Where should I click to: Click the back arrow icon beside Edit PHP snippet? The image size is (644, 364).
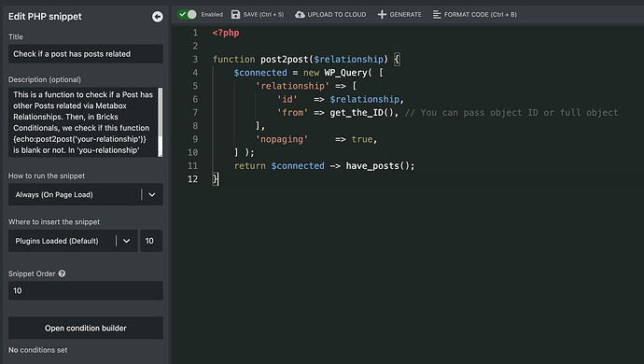(x=158, y=17)
